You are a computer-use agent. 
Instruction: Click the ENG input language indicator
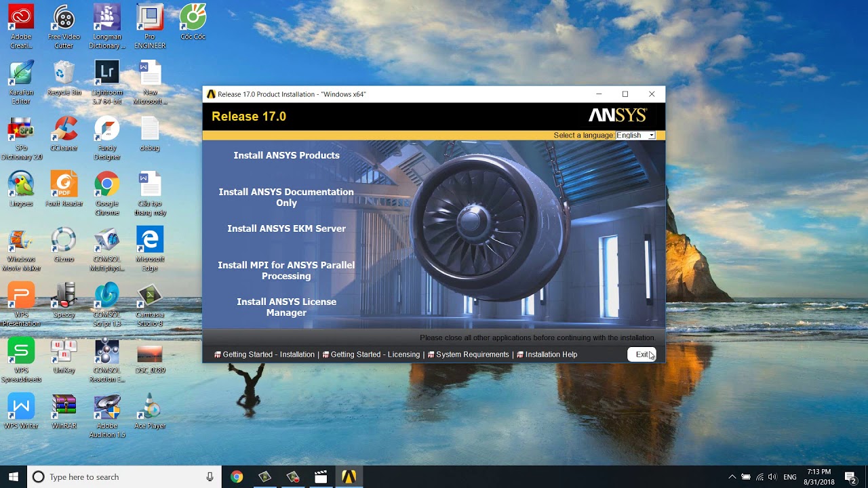(790, 477)
